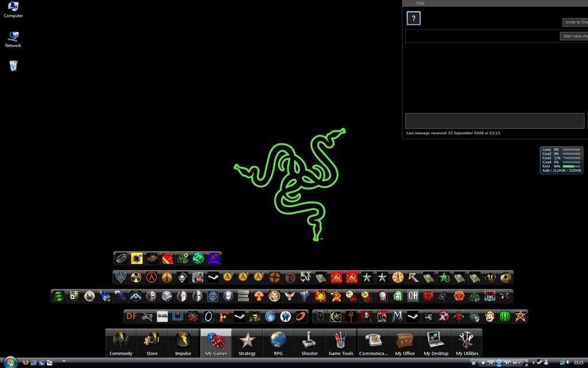The height and width of the screenshot is (368, 588).
Task: Show hidden system tray icons
Action: coord(533,363)
